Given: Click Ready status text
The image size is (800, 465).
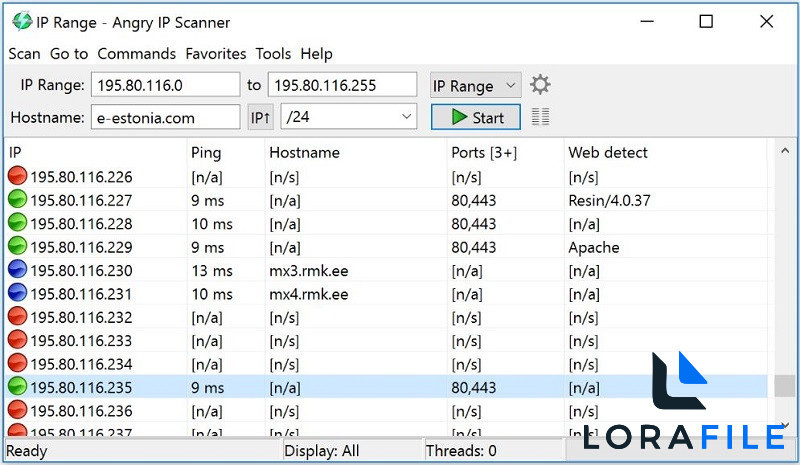Looking at the screenshot, I should [x=27, y=451].
